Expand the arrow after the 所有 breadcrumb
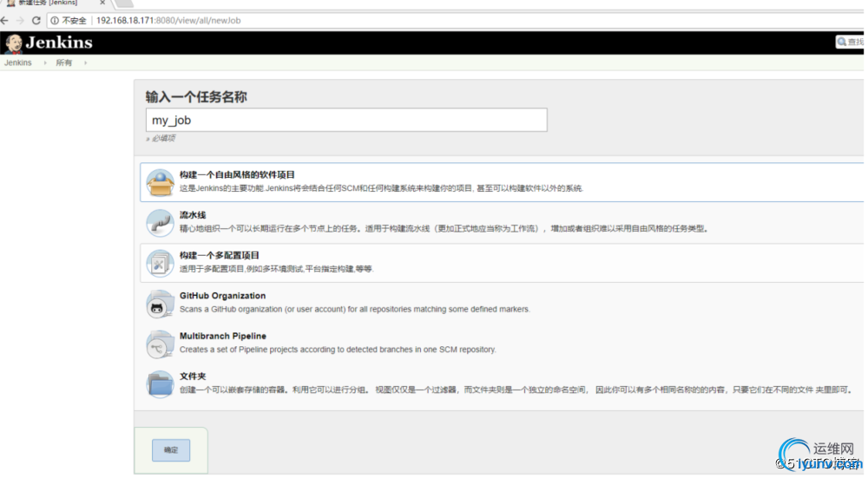Image resolution: width=868 pixels, height=478 pixels. pos(85,62)
